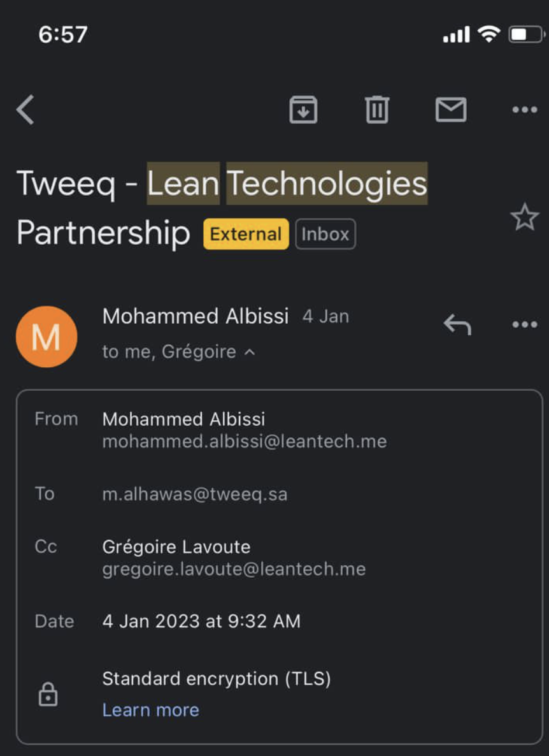The image size is (549, 756).
Task: Archive this email conversation
Action: point(303,110)
